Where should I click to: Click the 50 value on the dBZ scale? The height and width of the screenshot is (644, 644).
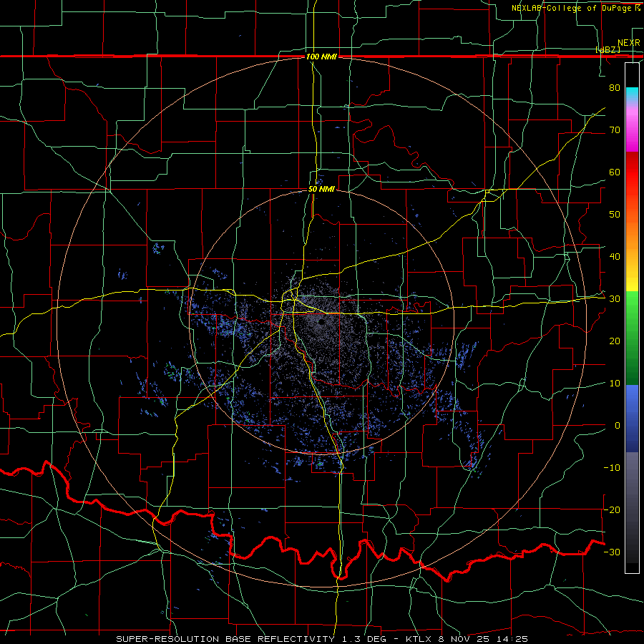[x=615, y=215]
